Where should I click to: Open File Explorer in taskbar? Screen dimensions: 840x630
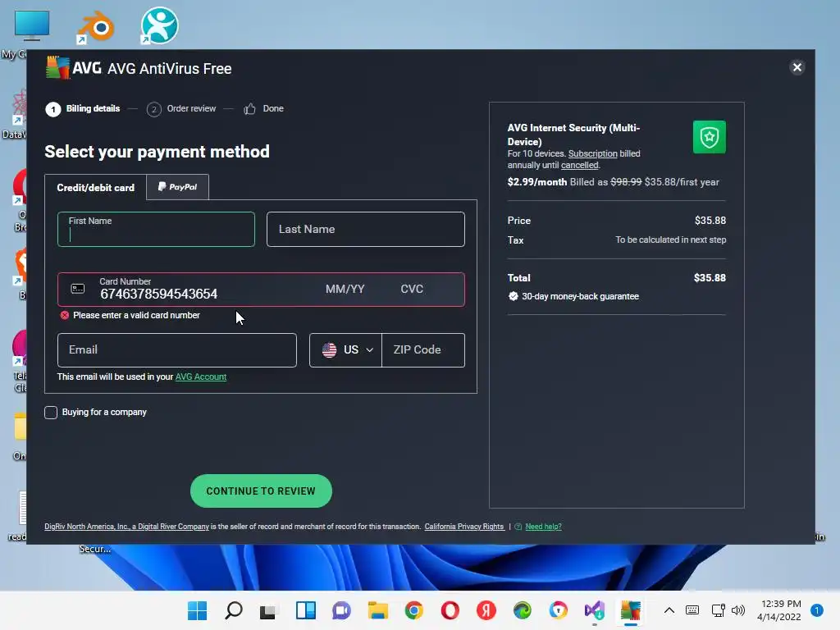pos(377,610)
